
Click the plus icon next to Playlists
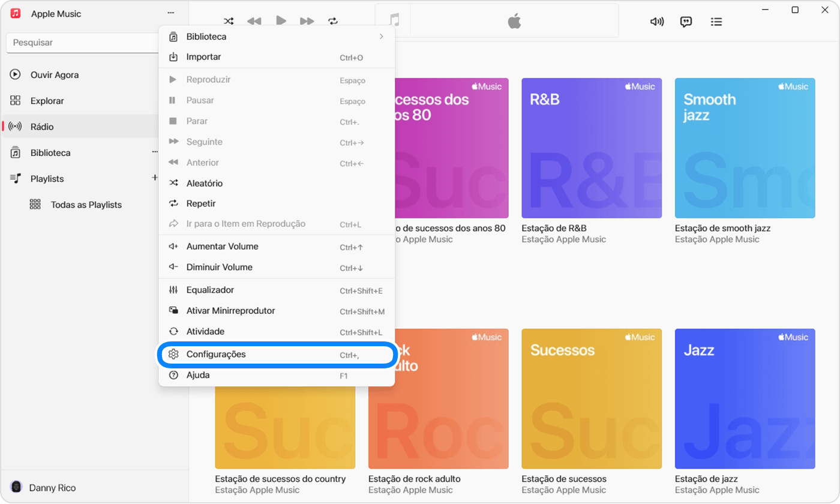pos(155,178)
